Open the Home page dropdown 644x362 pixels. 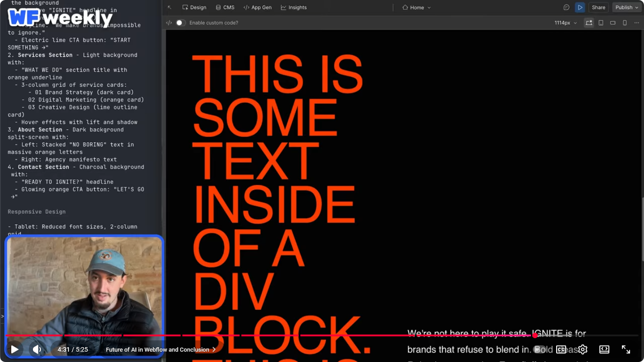pyautogui.click(x=417, y=7)
